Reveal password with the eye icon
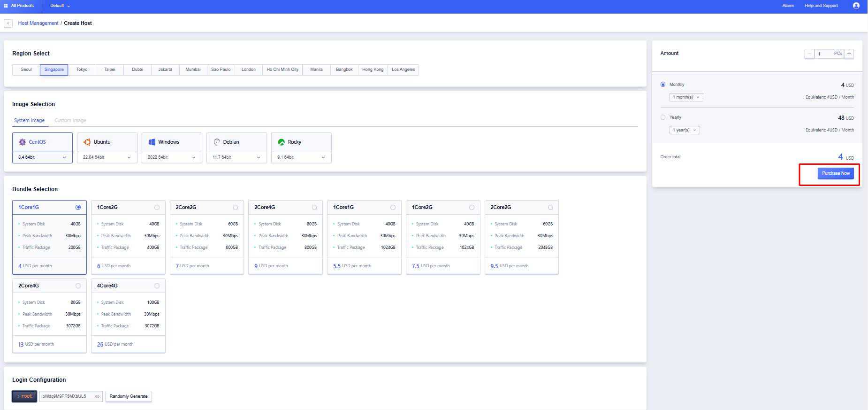 (x=97, y=396)
